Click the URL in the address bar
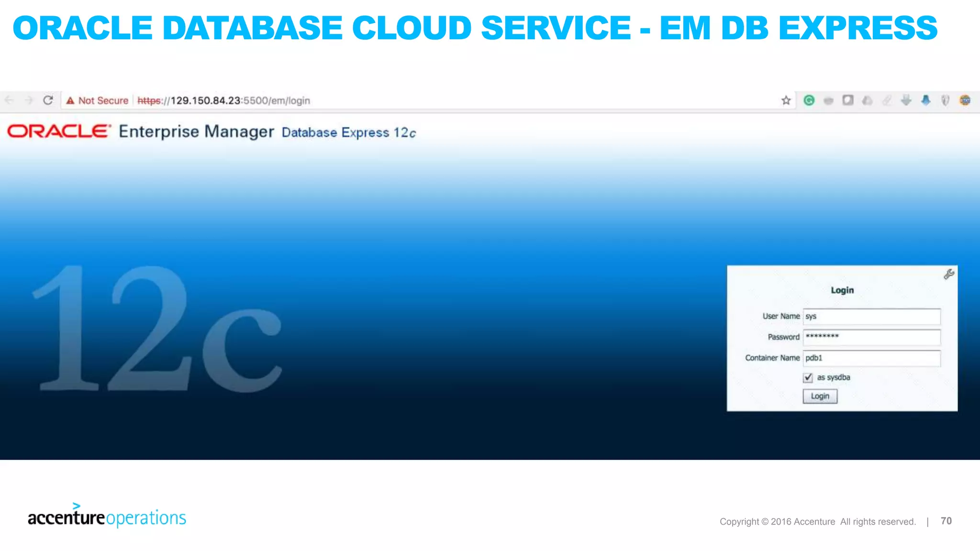 224,100
